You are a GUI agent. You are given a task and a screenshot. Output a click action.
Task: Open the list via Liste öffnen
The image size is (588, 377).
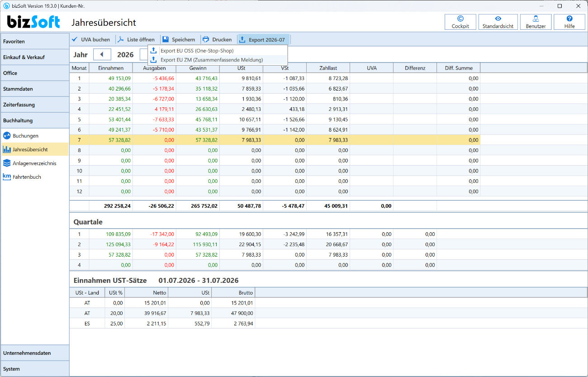pos(136,39)
